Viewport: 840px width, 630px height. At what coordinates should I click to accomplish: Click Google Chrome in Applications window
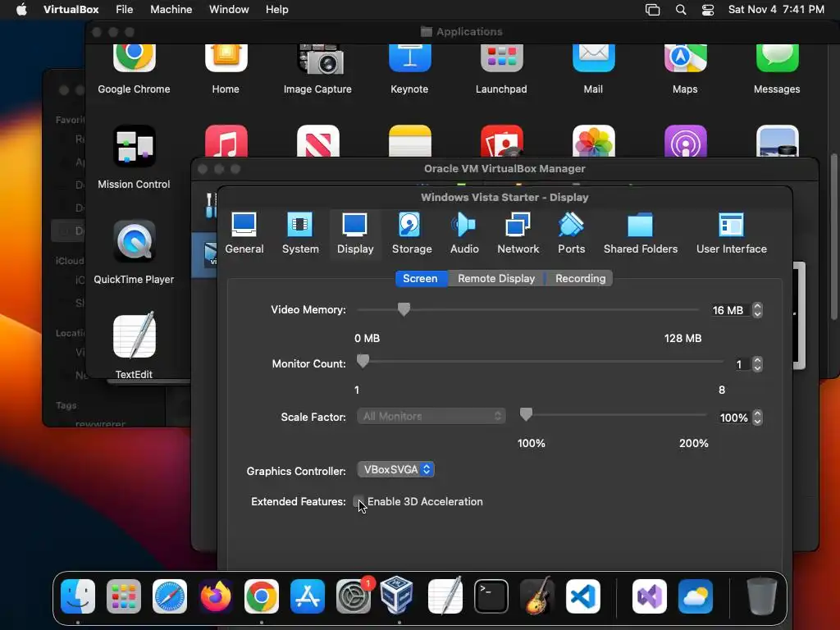coord(134,70)
